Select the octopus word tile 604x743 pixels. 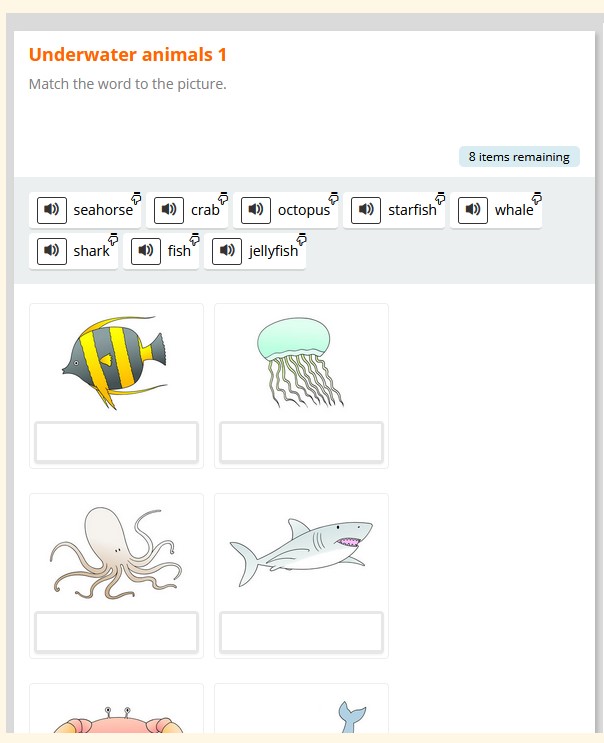click(286, 210)
